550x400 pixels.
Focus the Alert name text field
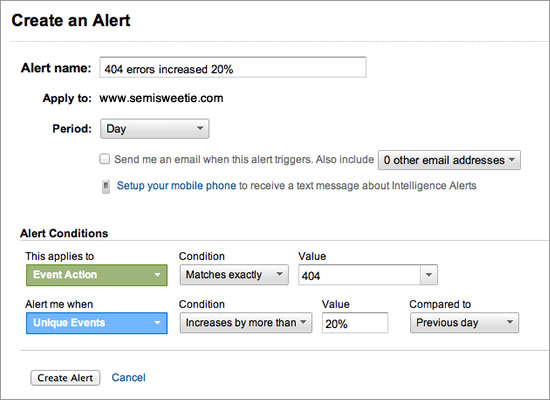pyautogui.click(x=233, y=67)
